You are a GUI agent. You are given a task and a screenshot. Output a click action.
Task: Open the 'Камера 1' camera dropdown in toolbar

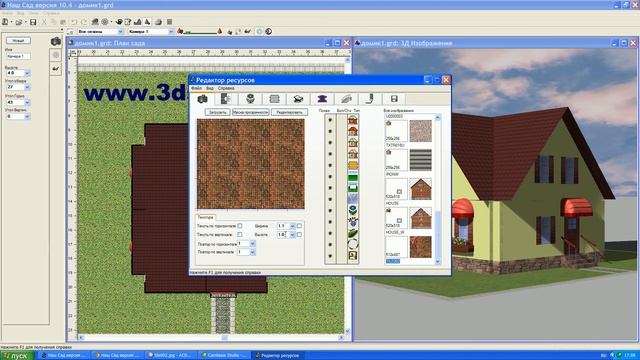click(x=171, y=31)
